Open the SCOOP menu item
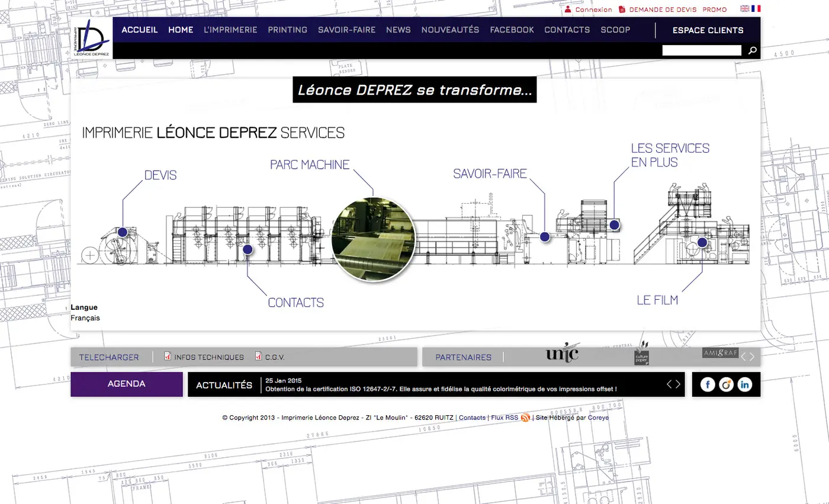This screenshot has height=504, width=829. tap(615, 30)
